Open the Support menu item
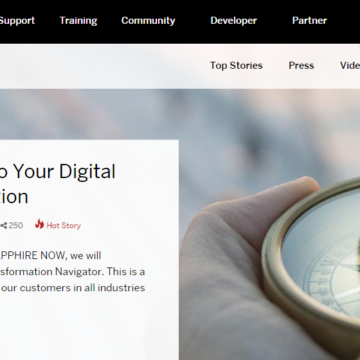The width and height of the screenshot is (360, 360). click(17, 21)
